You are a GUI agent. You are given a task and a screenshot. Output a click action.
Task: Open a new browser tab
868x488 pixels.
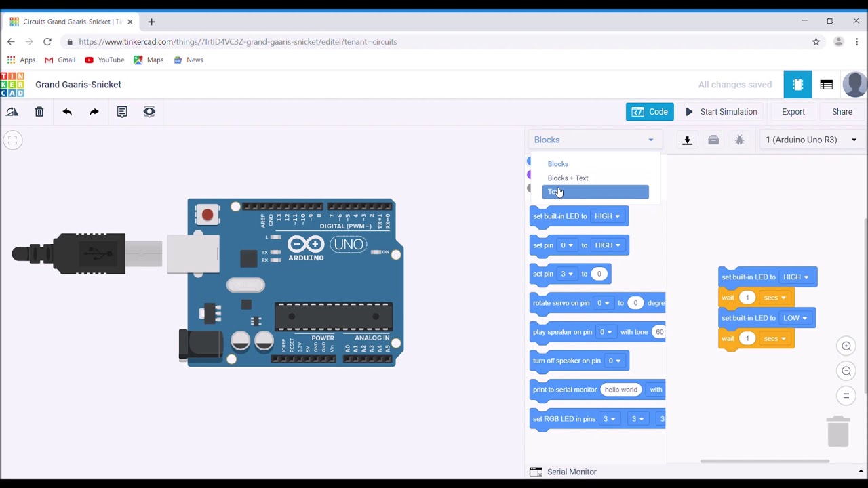coord(151,22)
